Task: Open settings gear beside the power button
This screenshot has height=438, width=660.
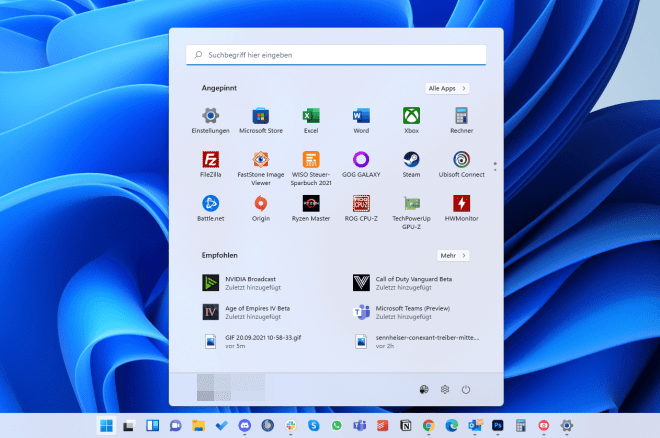Action: tap(445, 389)
